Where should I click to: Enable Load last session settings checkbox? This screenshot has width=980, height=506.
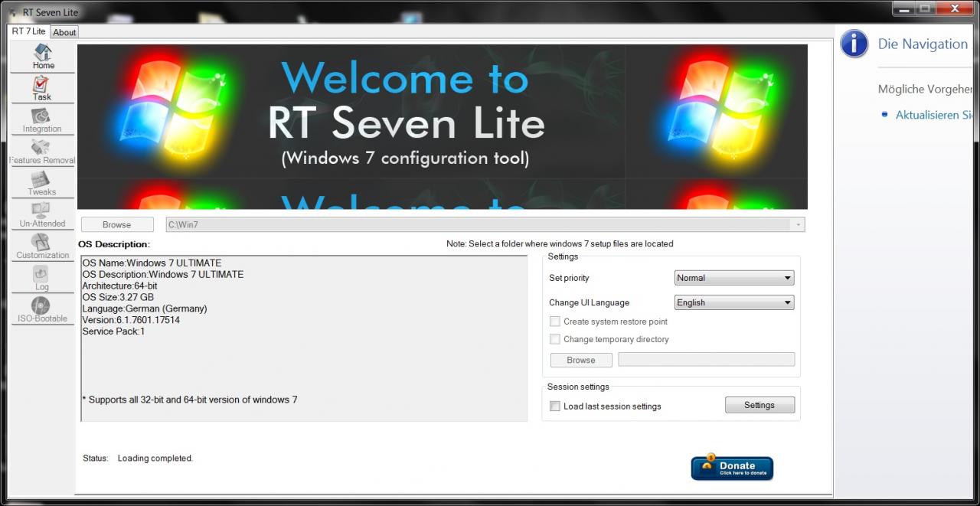click(x=555, y=406)
